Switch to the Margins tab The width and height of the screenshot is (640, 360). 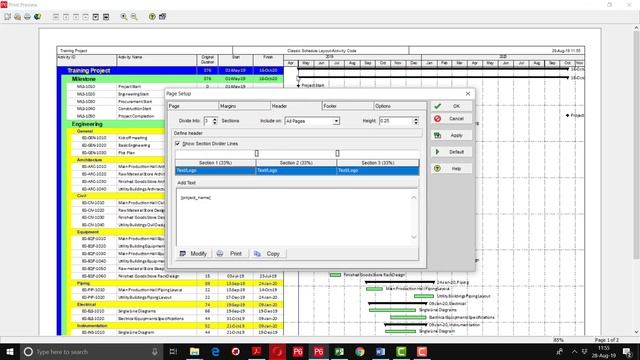244,106
